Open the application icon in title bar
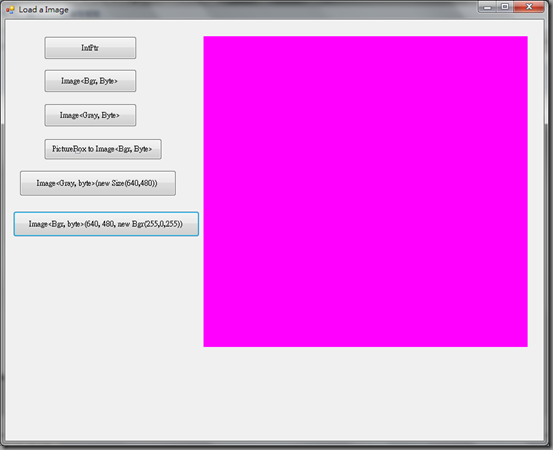Screen dimensions: 553x450 coord(10,10)
